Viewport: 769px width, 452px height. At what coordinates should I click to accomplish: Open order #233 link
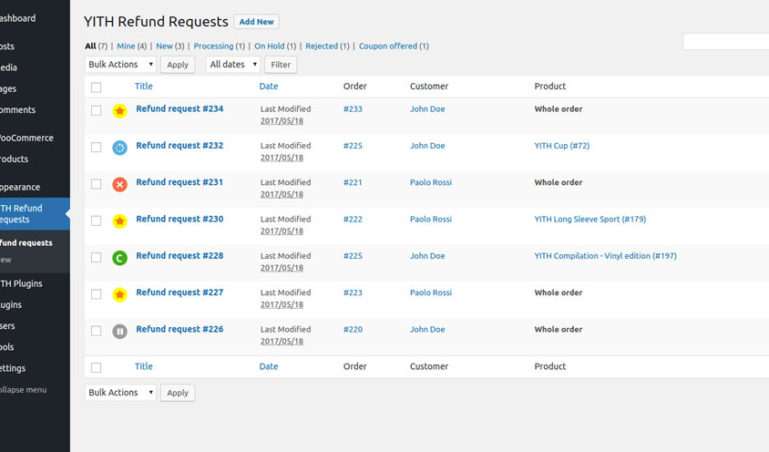pyautogui.click(x=353, y=109)
